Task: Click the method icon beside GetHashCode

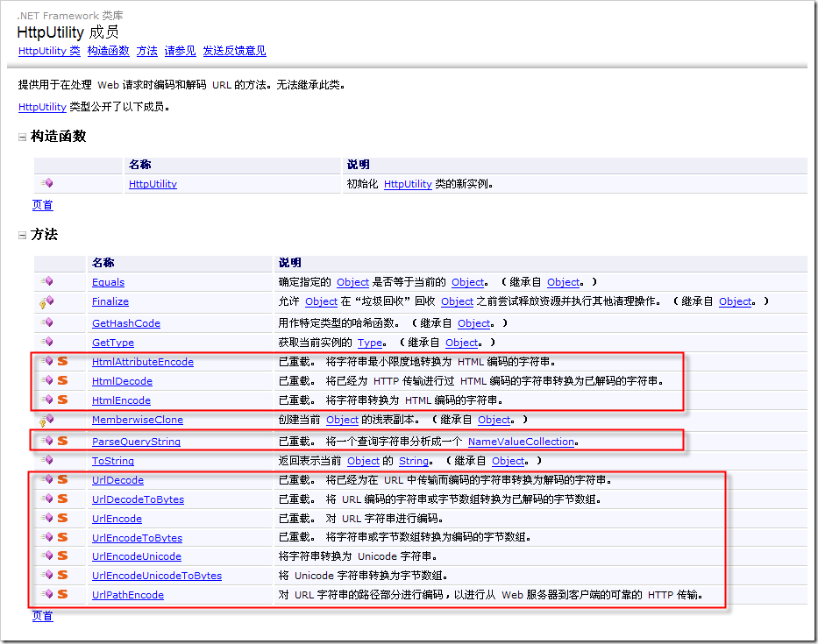Action: pyautogui.click(x=47, y=322)
